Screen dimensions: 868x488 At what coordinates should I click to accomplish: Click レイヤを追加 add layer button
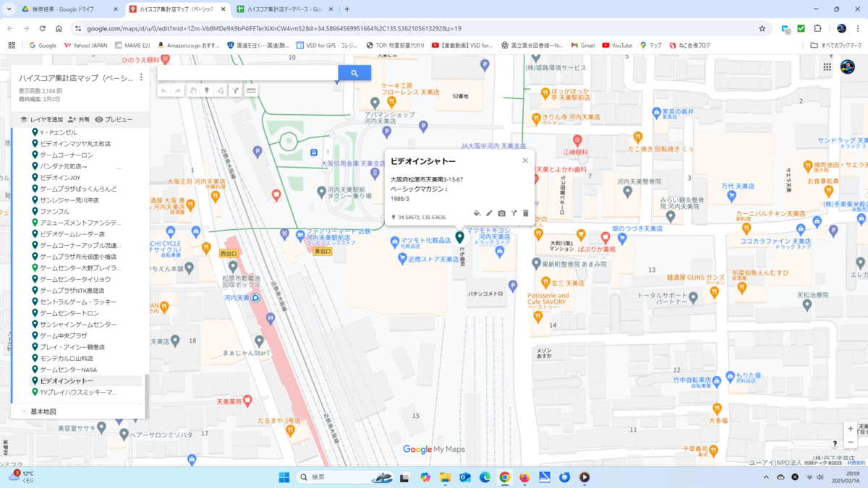click(41, 119)
